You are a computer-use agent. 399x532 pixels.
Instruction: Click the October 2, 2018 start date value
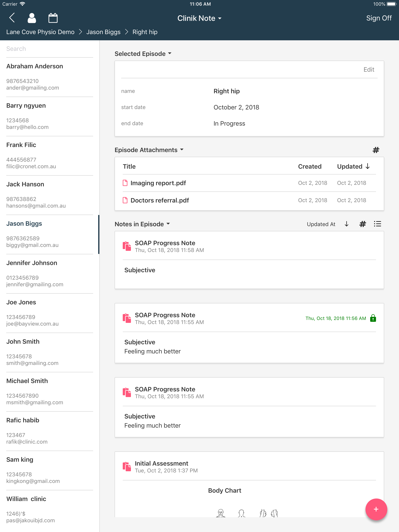pos(236,107)
